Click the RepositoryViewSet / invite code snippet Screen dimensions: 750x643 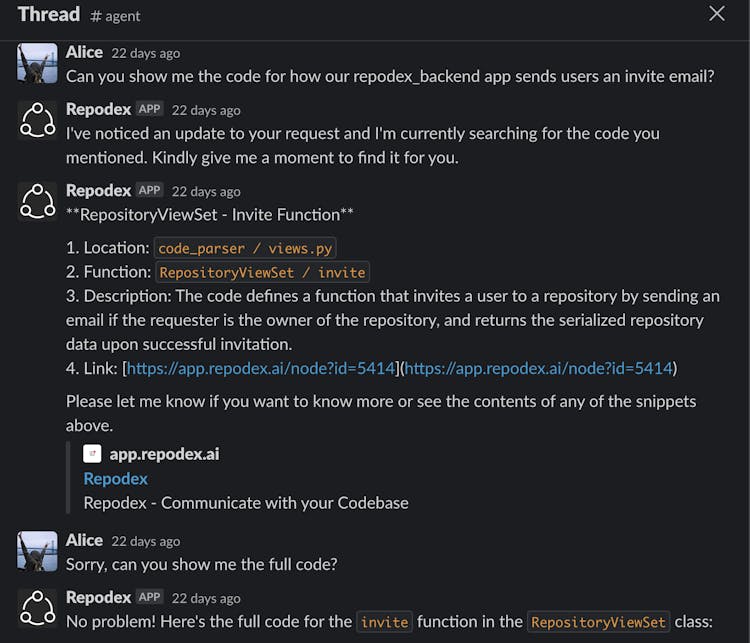[262, 272]
